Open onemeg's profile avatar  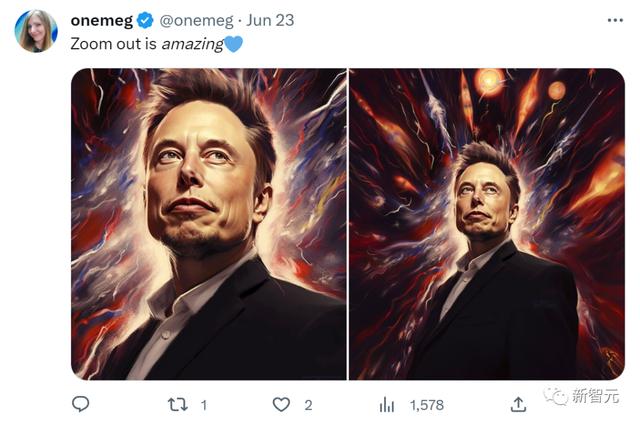35,32
